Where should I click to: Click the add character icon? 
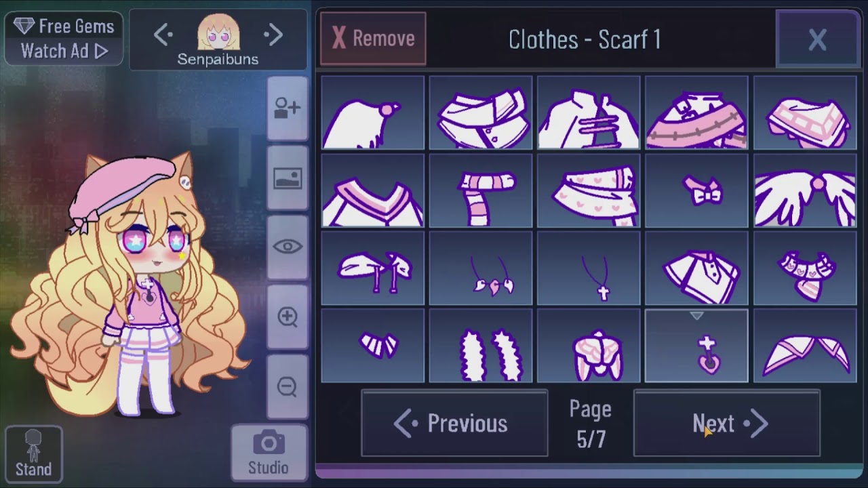pos(288,109)
